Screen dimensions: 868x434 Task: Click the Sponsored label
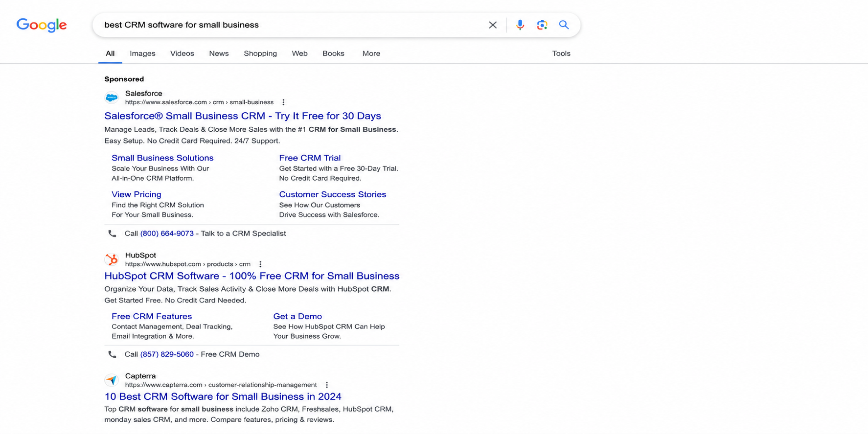pos(124,79)
